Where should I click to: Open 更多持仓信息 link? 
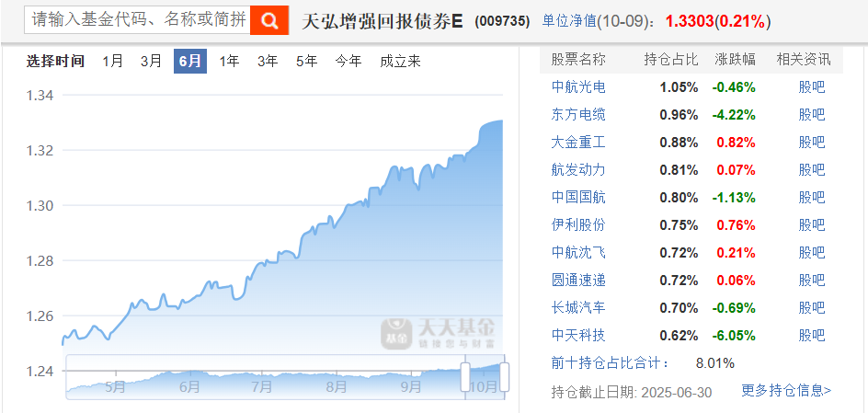pos(786,391)
